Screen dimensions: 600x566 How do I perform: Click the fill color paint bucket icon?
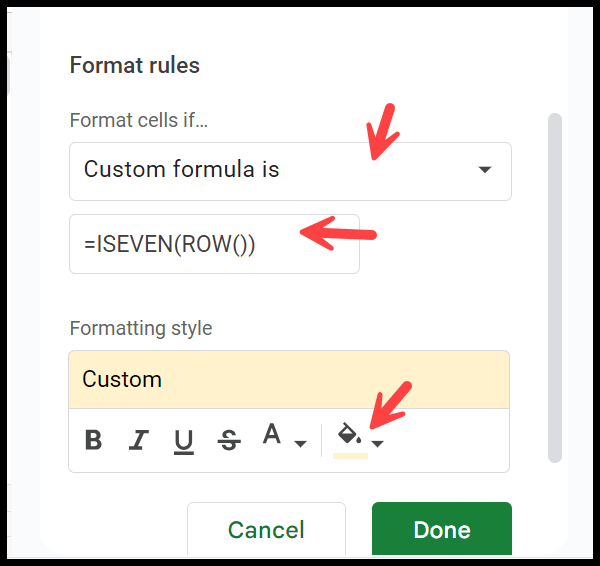tap(349, 434)
